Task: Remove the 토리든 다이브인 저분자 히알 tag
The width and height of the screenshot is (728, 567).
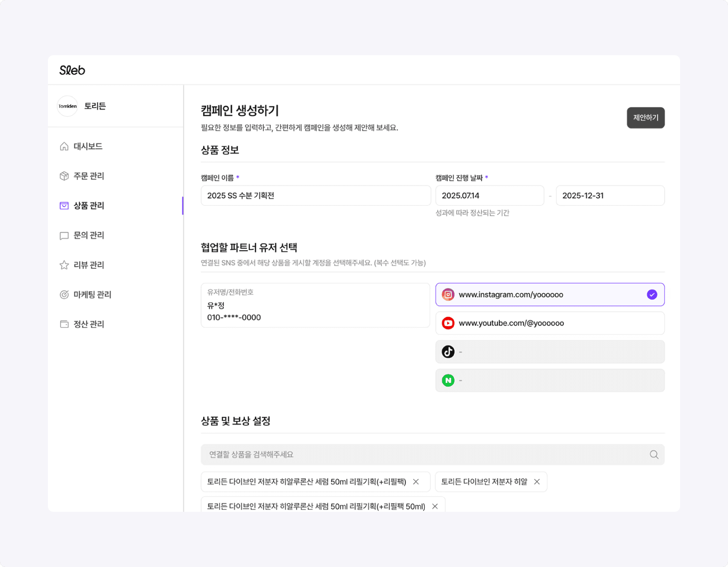Action: click(x=537, y=482)
